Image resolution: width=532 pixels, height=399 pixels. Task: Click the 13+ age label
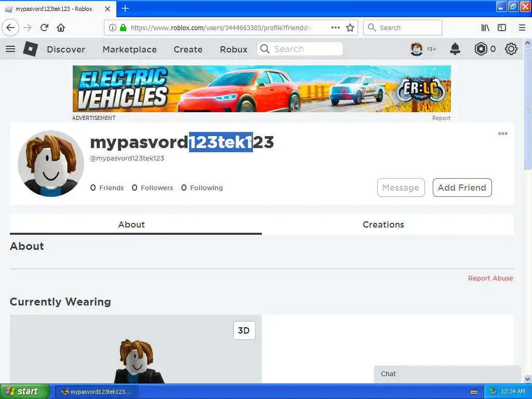point(431,49)
